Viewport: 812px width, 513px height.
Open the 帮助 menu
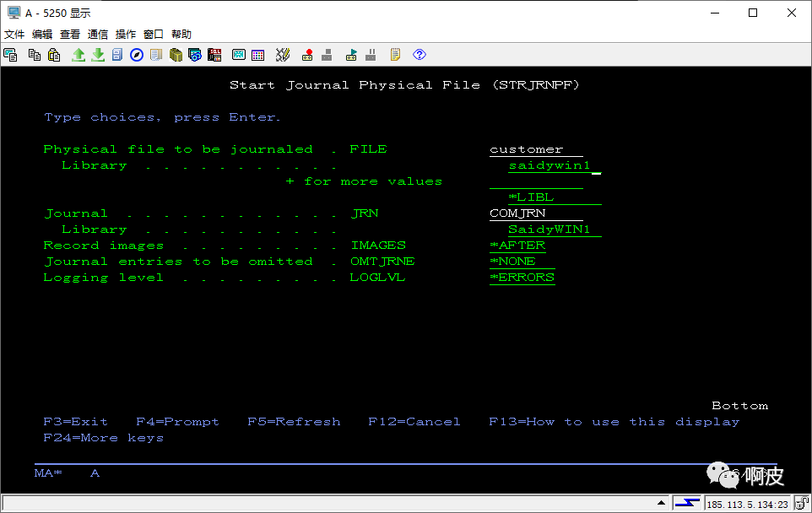pos(181,34)
